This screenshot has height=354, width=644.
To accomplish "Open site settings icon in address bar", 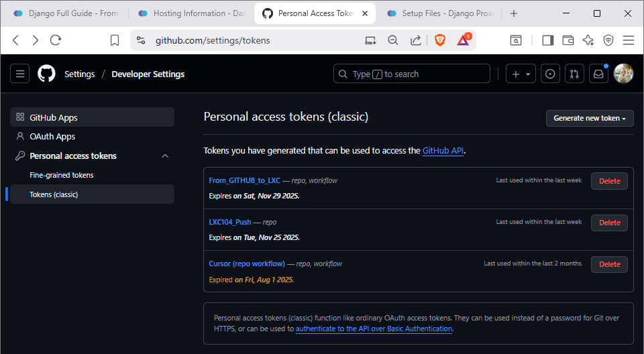I will [141, 40].
